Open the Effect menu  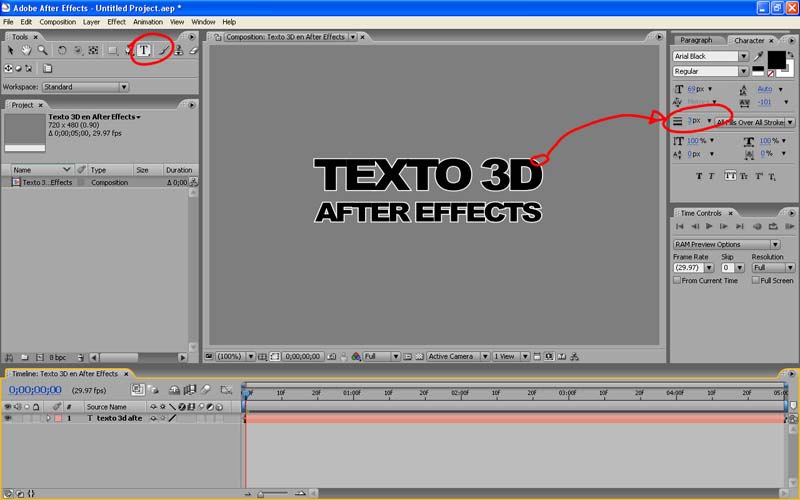[x=116, y=22]
